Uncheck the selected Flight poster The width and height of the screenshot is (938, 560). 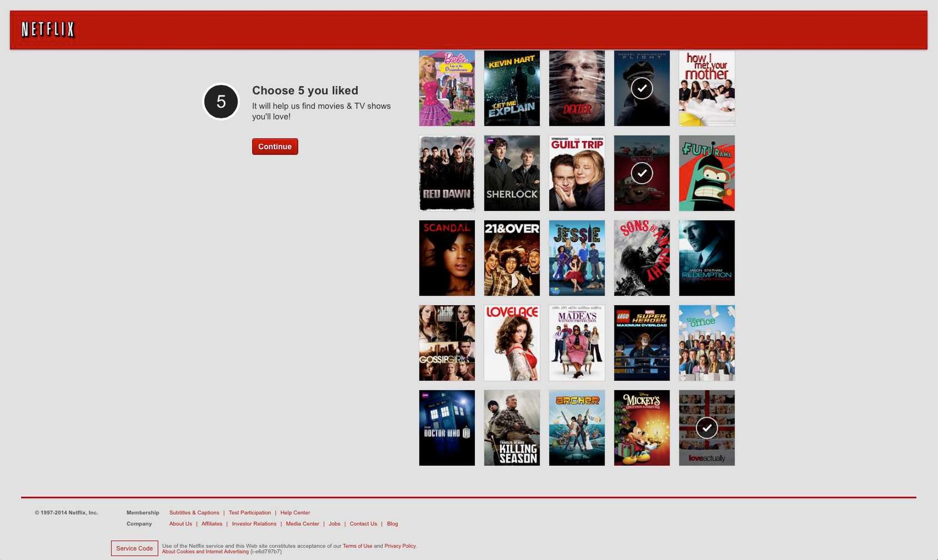click(x=642, y=88)
